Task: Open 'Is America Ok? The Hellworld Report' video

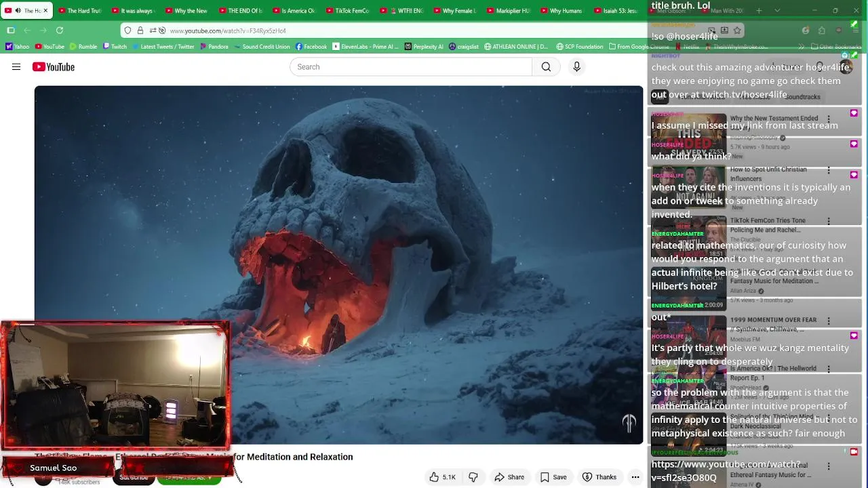Action: coord(773,373)
